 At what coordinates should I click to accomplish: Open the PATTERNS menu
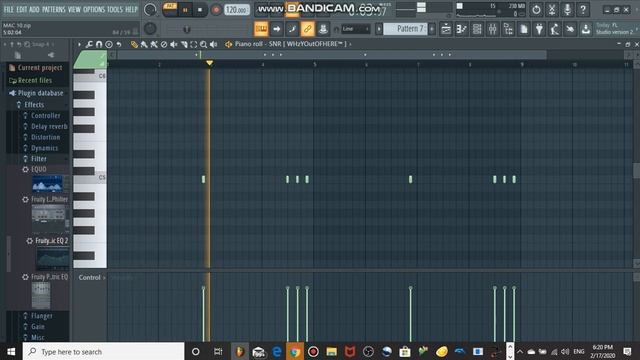(53, 9)
